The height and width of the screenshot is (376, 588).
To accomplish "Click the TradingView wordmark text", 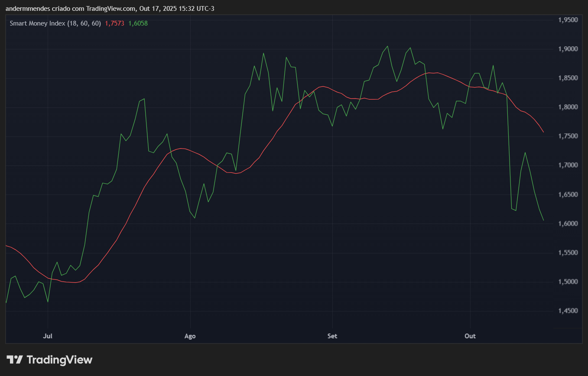I will point(59,360).
